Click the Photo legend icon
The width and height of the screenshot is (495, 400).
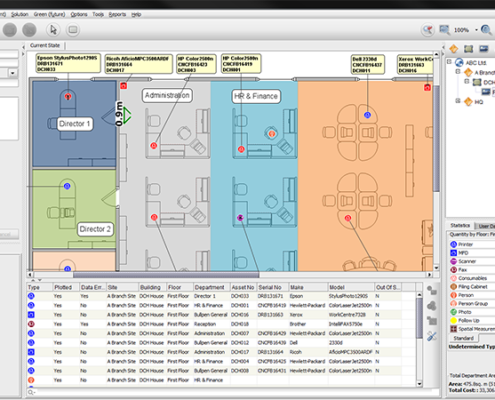[453, 312]
